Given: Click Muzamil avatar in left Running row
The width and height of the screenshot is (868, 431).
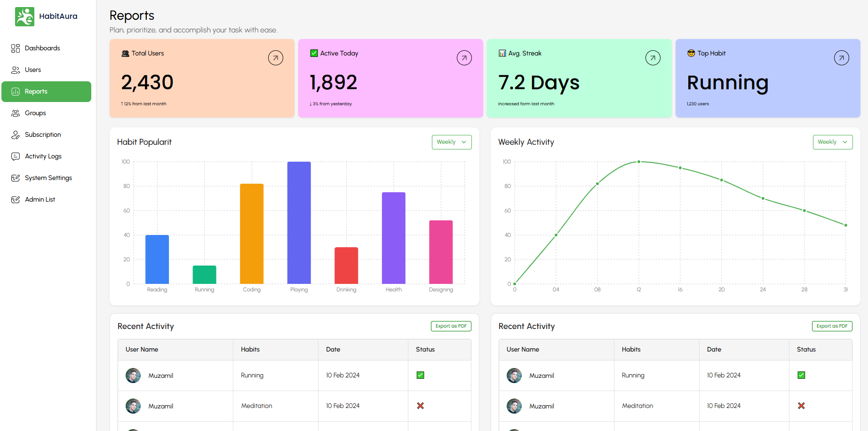Looking at the screenshot, I should point(133,376).
